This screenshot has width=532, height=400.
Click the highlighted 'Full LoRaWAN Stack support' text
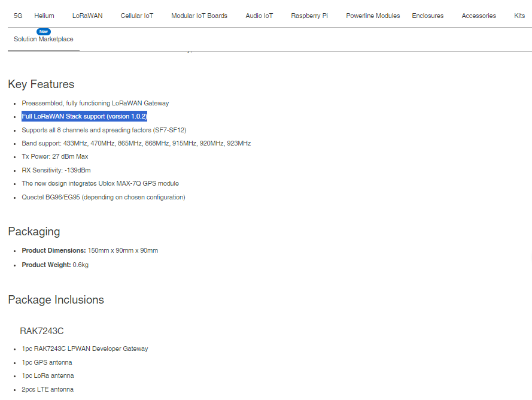click(84, 117)
